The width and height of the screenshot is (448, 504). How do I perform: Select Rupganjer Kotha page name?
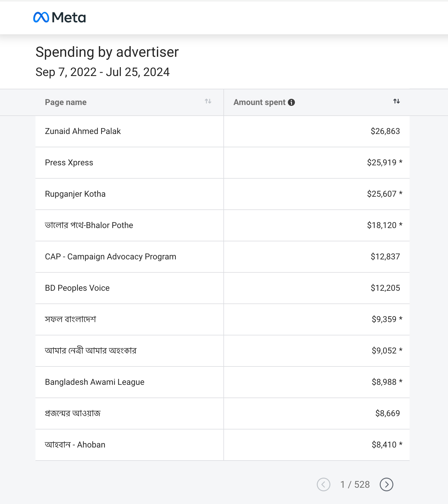coord(75,194)
